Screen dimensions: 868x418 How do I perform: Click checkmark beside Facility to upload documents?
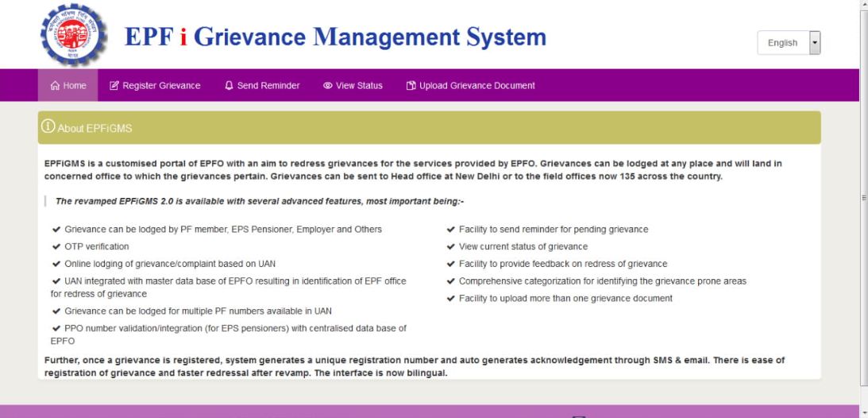(451, 298)
